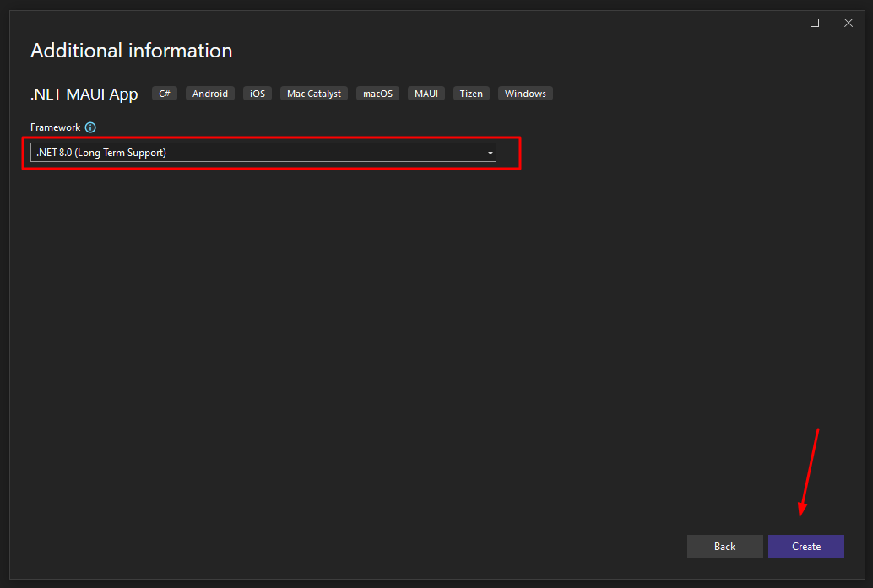Click the Android tag
Viewport: 873px width, 588px height.
click(x=210, y=94)
